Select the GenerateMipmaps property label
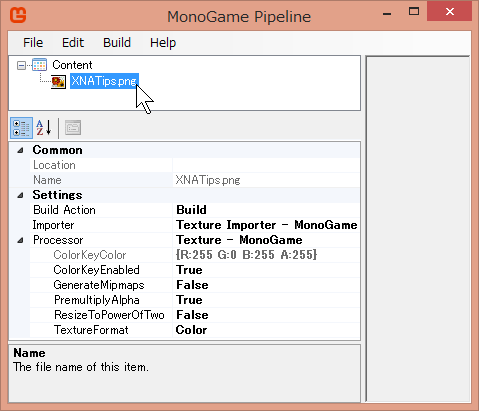Screen dimensions: 479x411 click(99, 285)
